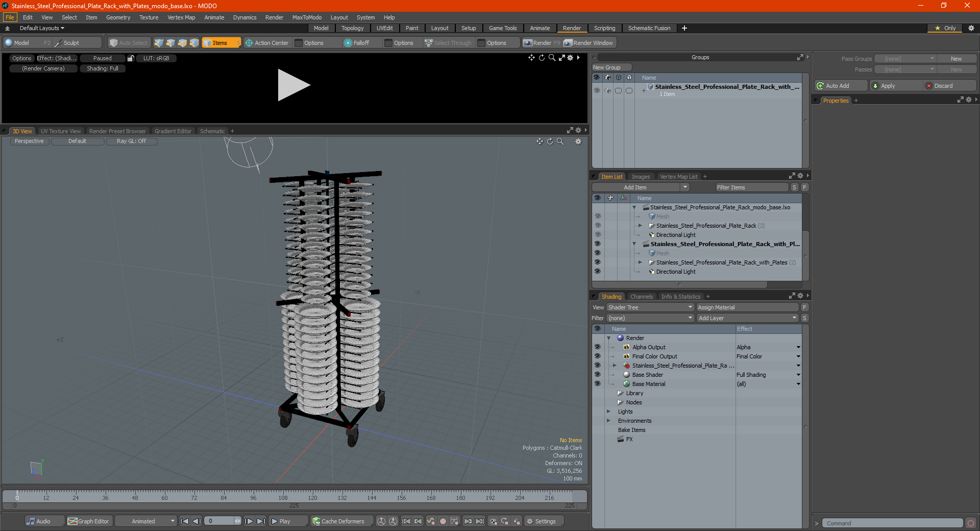Toggle visibility of Stainless_Steel_Professional_Plate_Rack_with_Plates item
Screen dimensions: 980x531
[x=598, y=262]
